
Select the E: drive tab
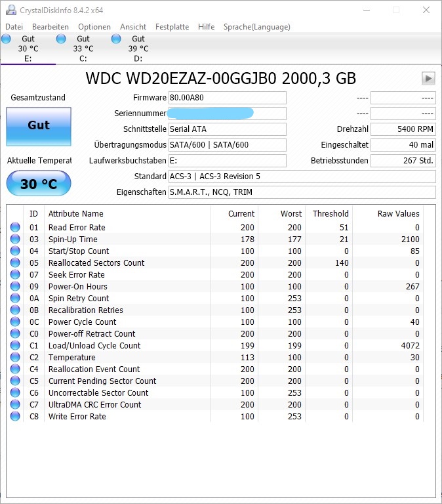click(x=28, y=49)
